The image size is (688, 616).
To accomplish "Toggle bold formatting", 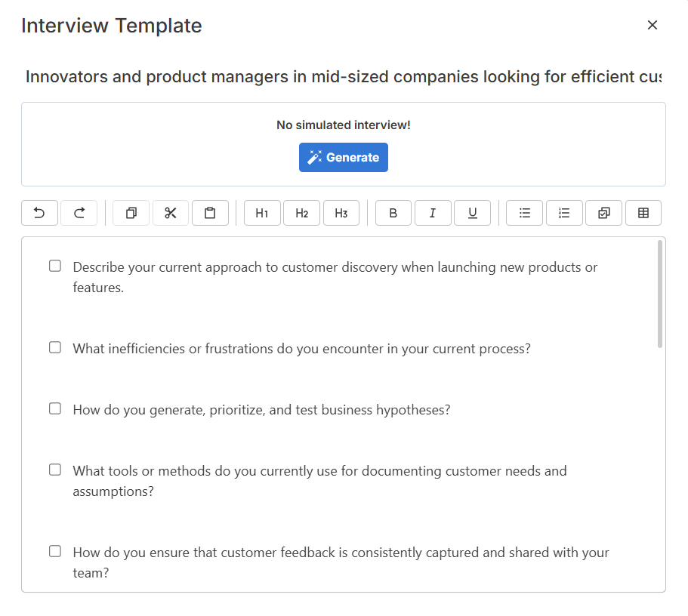I will click(393, 213).
